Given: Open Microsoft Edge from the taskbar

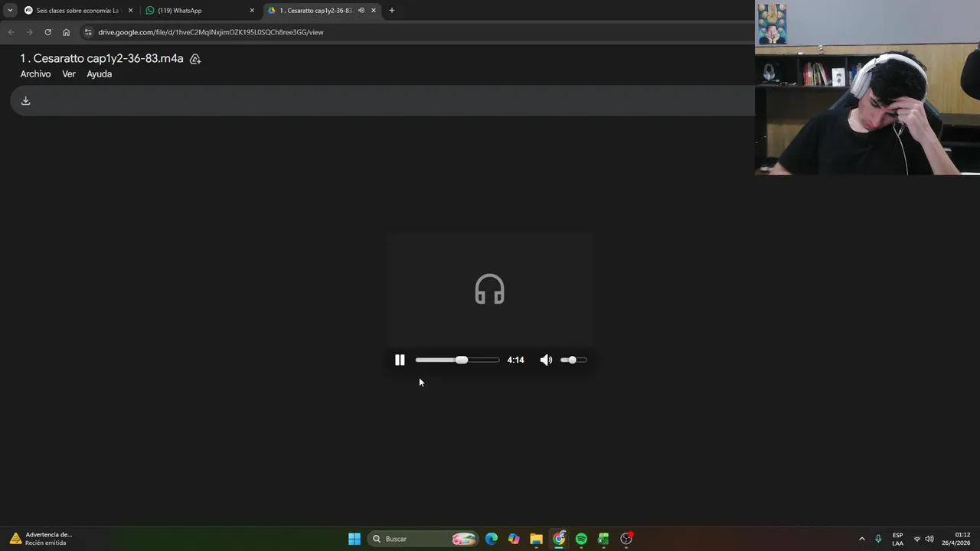Looking at the screenshot, I should [x=492, y=539].
